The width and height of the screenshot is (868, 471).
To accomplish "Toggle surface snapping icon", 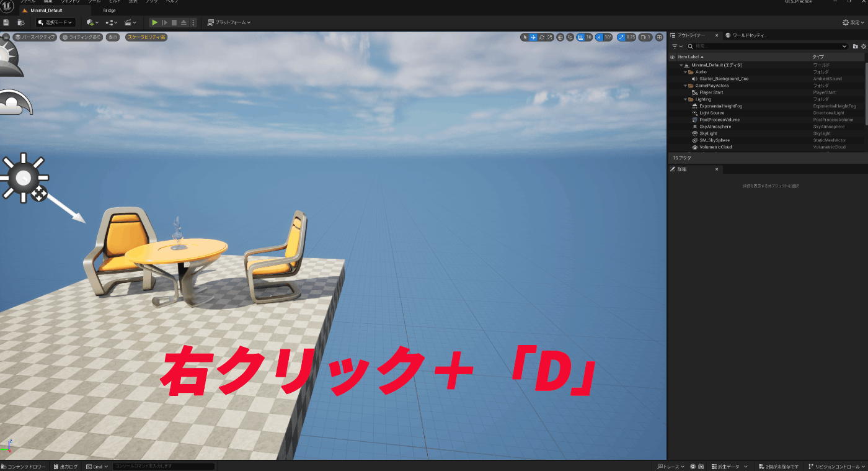I will pyautogui.click(x=570, y=37).
